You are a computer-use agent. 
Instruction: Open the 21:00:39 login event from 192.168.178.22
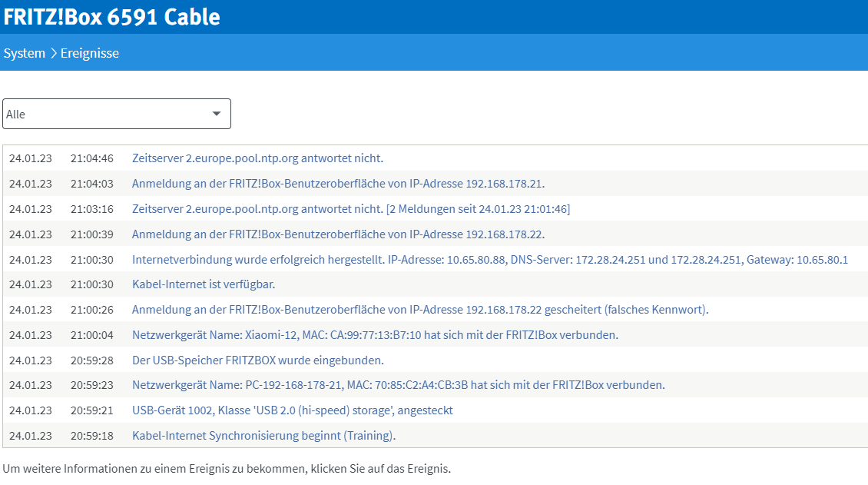[338, 234]
